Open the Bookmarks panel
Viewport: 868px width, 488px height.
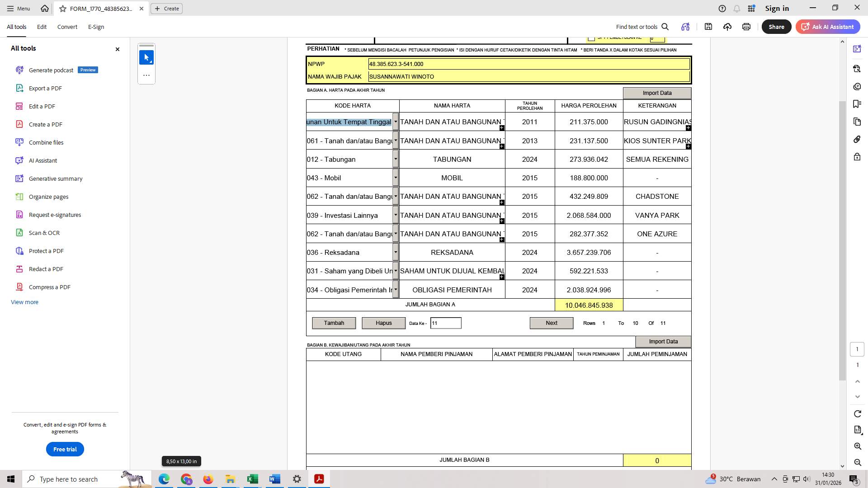(857, 104)
